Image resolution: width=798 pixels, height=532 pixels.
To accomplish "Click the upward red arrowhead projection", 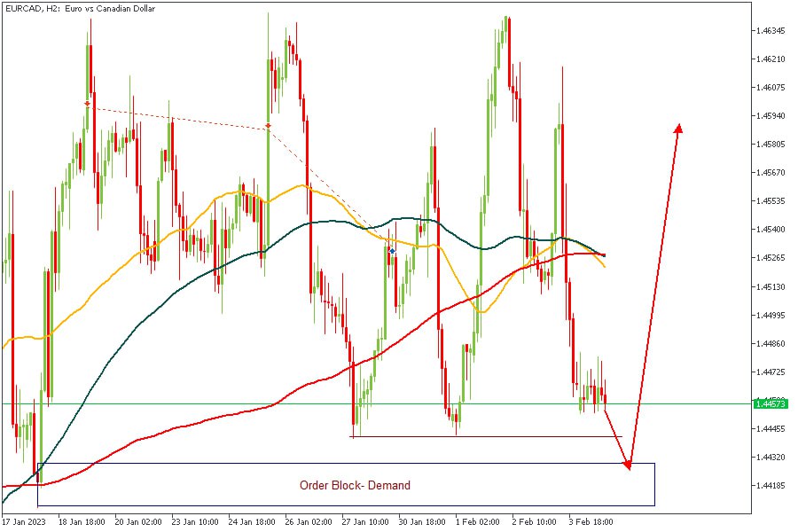I will tap(678, 129).
